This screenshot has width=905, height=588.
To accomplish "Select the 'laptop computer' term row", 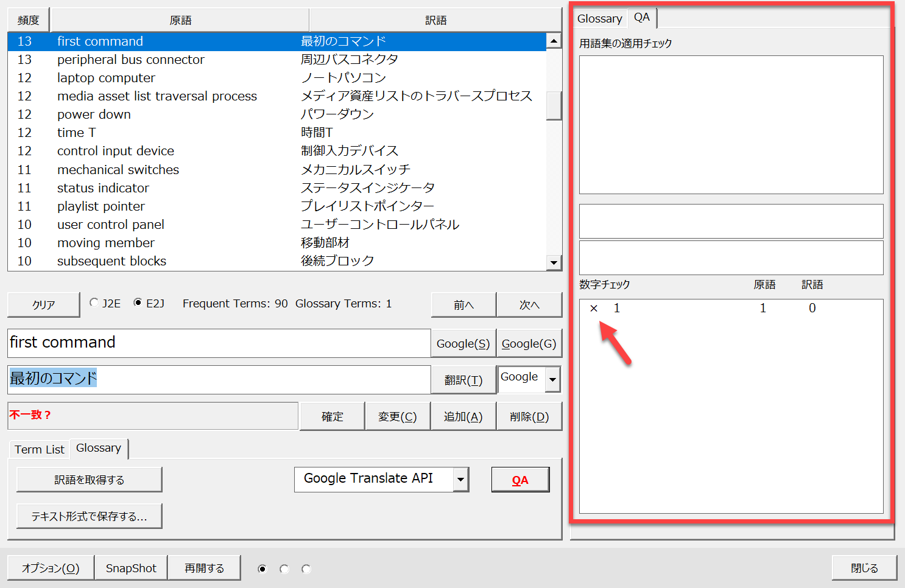I will click(107, 78).
